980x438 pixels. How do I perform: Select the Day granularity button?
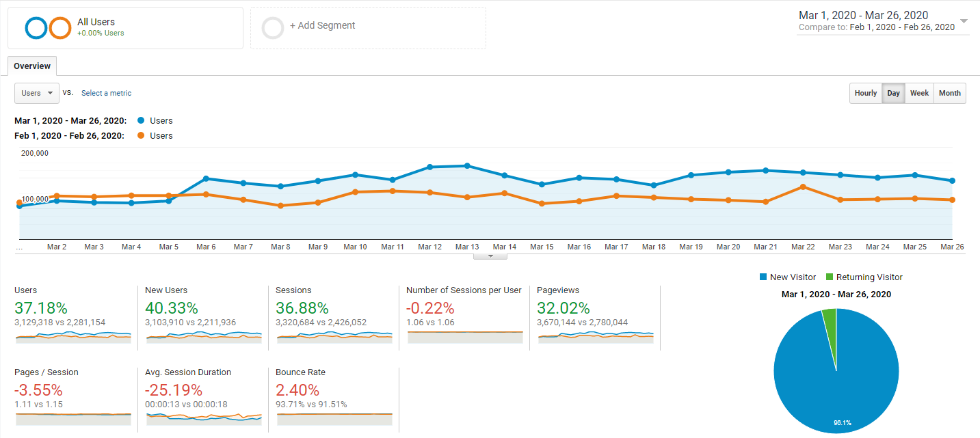pos(893,93)
